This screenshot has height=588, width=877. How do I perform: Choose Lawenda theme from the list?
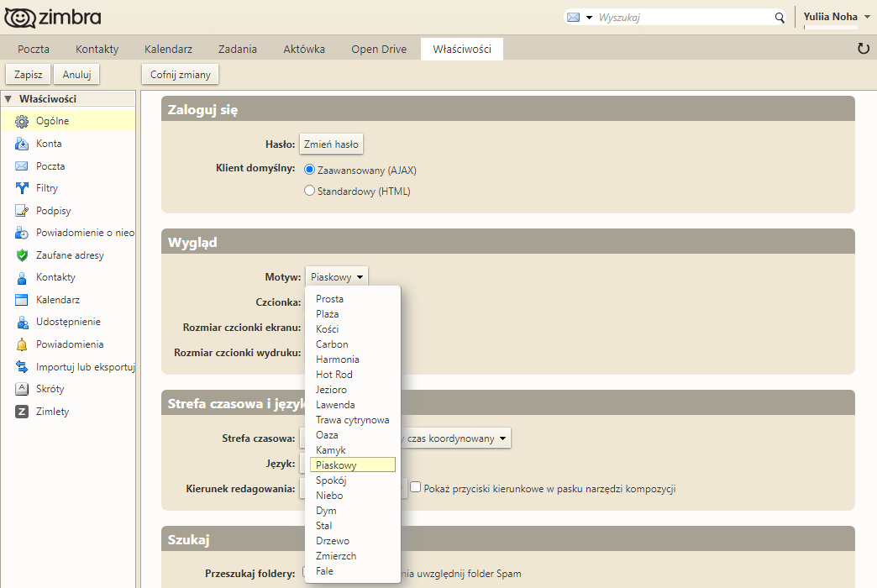point(335,405)
